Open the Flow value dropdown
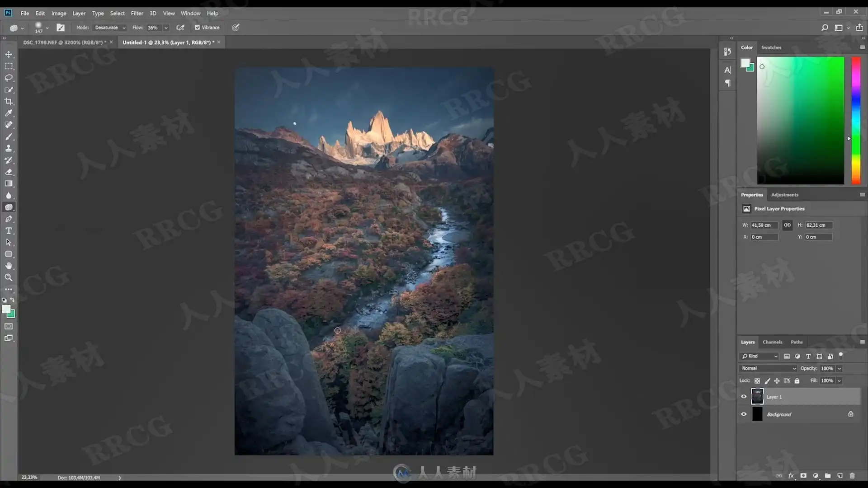868x488 pixels. (x=166, y=28)
